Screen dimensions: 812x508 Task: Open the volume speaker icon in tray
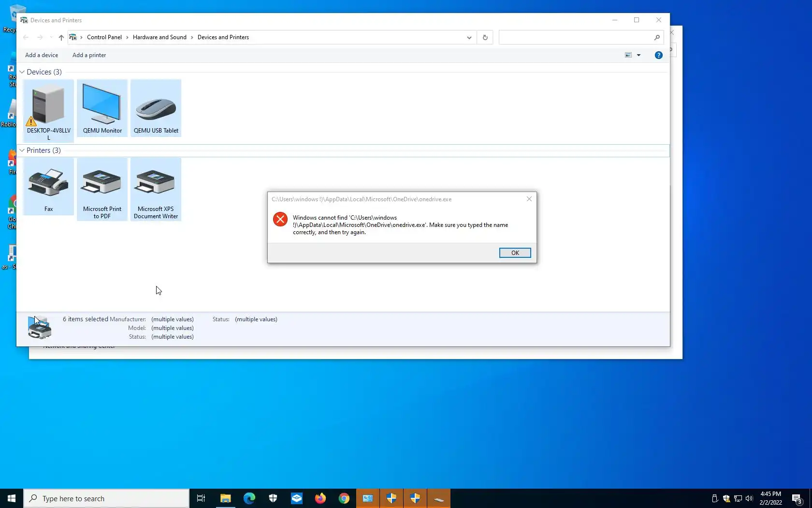tap(749, 498)
